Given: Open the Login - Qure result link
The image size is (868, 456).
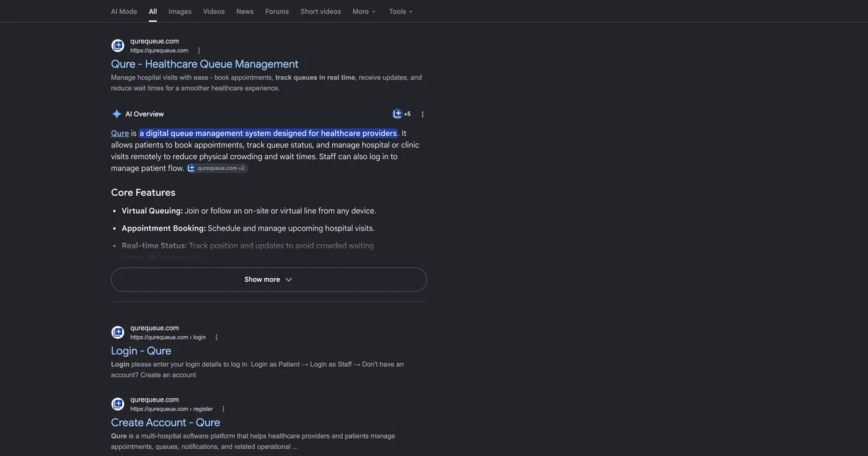Looking at the screenshot, I should (141, 351).
